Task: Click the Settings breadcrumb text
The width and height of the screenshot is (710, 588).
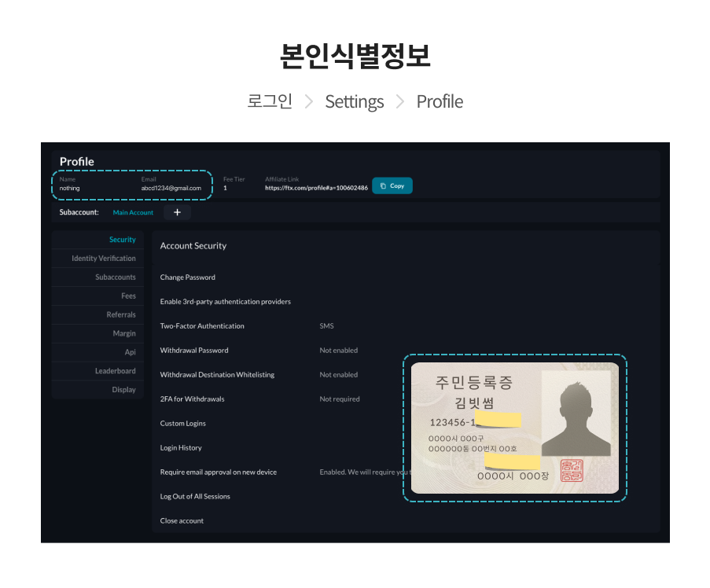Action: point(355,102)
